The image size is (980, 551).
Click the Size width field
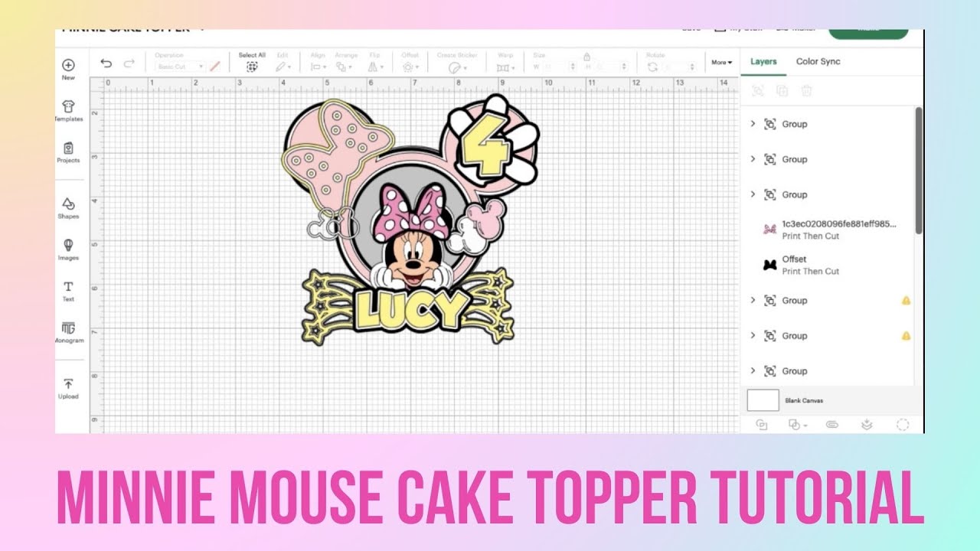click(x=559, y=67)
